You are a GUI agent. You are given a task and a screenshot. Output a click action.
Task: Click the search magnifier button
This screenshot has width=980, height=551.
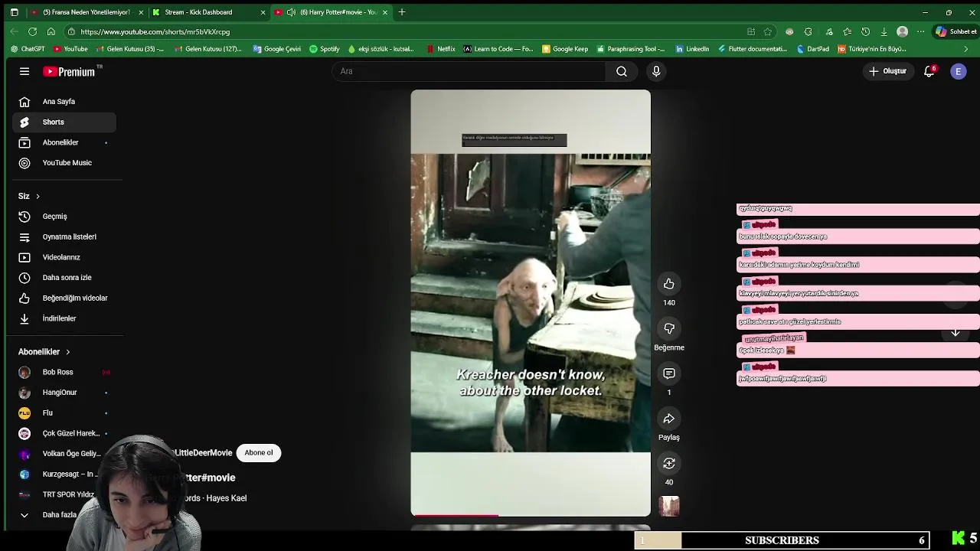pos(622,71)
